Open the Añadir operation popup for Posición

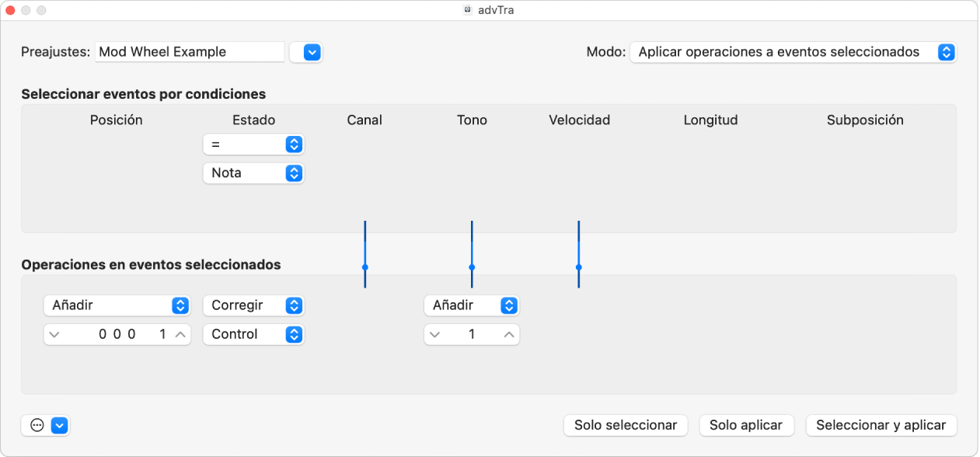click(117, 305)
